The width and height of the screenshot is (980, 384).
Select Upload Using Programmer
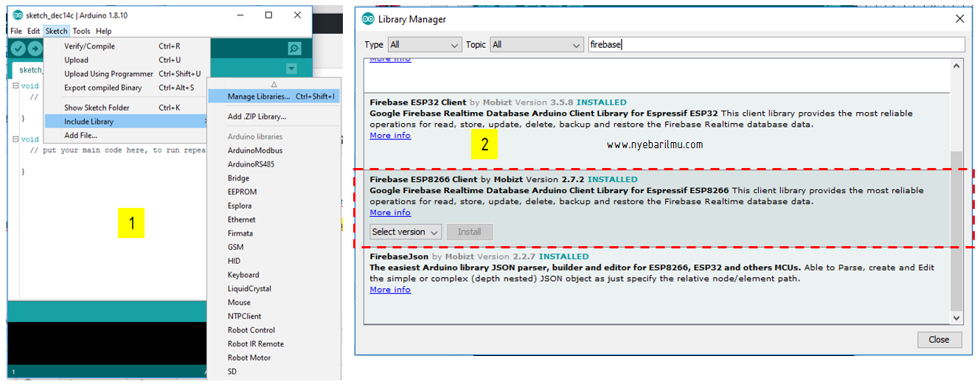pos(126,74)
